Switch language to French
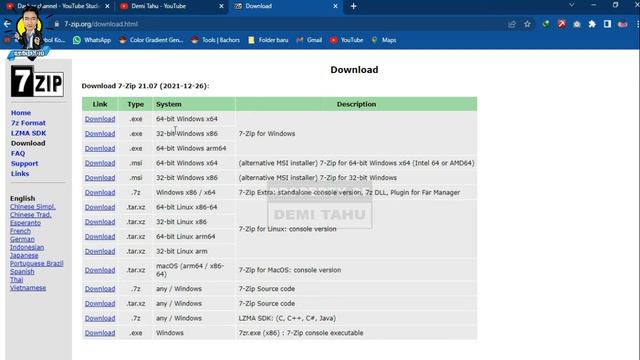The height and width of the screenshot is (360, 640). pos(20,231)
